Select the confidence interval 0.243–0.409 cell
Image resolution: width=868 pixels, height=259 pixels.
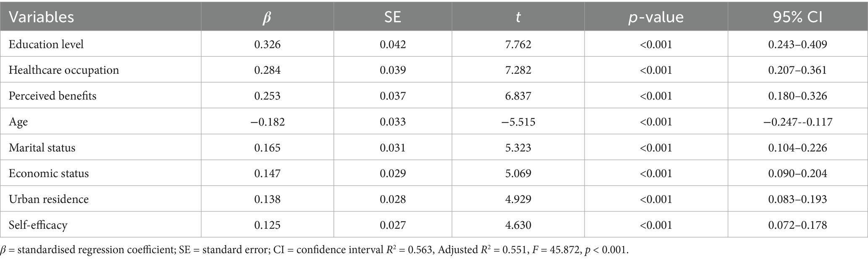[797, 44]
